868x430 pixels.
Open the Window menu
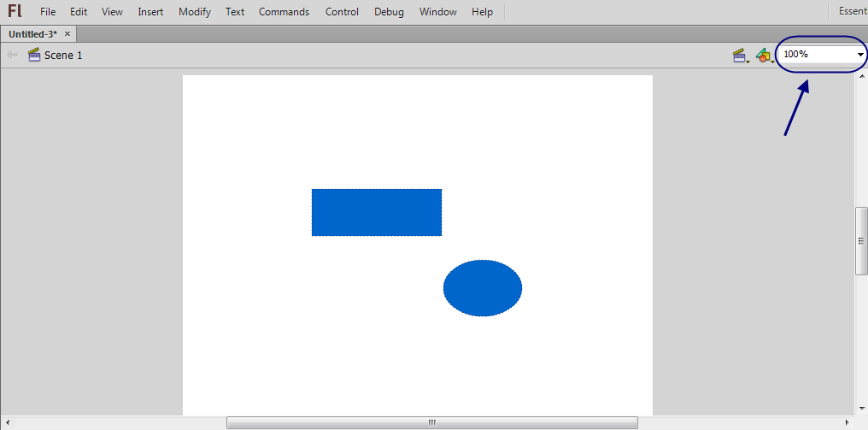click(x=438, y=12)
